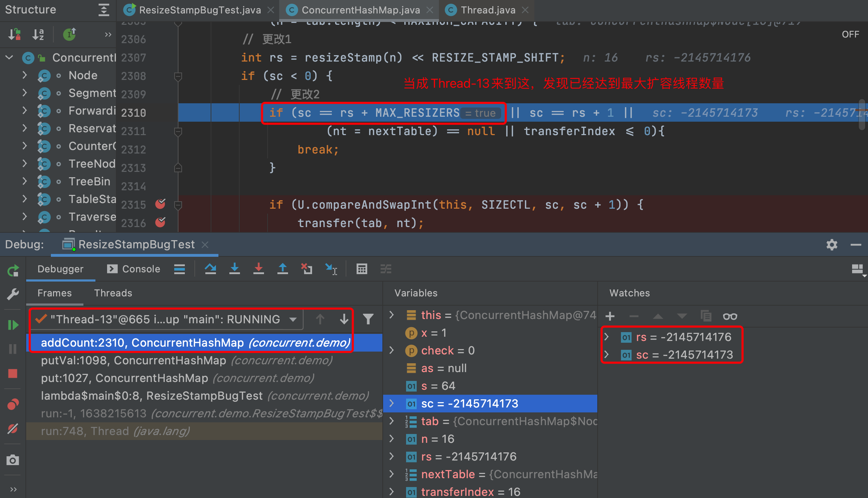868x498 pixels.
Task: Show execution point icon
Action: pos(180,269)
